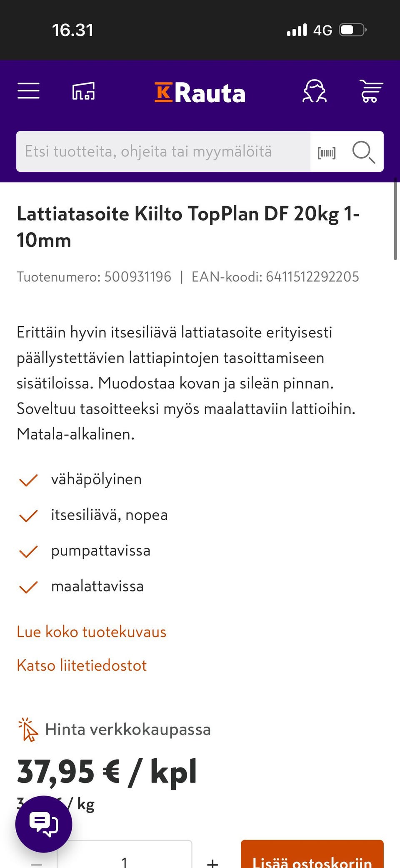The width and height of the screenshot is (400, 868).
Task: Open the store floor plan icon
Action: (83, 91)
